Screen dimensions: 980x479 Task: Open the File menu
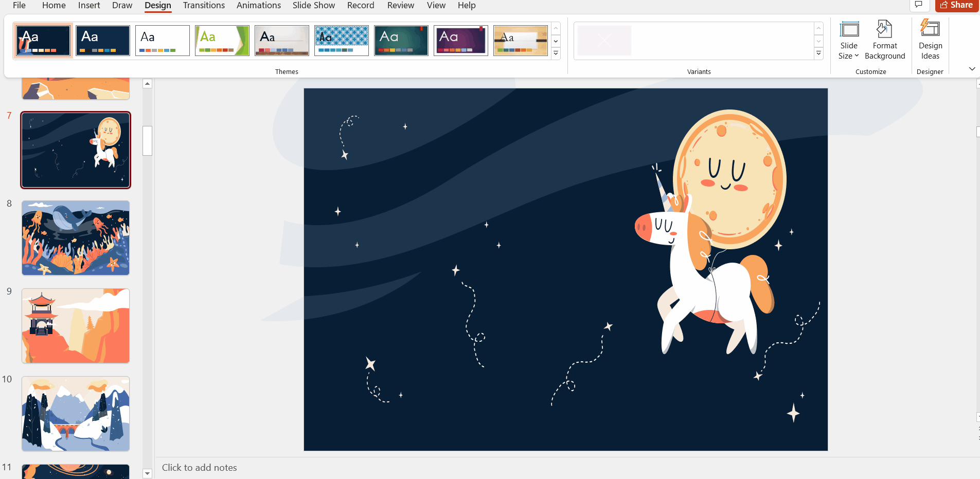click(19, 5)
